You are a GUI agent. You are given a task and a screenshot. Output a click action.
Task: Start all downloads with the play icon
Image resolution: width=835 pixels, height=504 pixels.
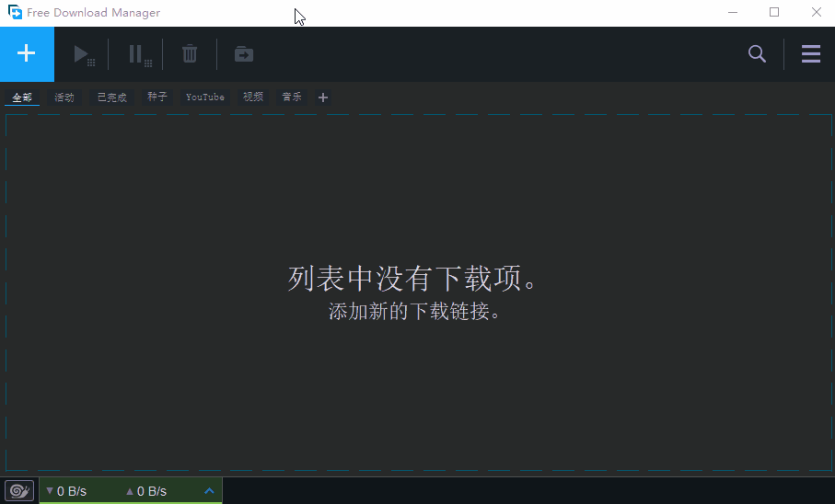(x=84, y=55)
